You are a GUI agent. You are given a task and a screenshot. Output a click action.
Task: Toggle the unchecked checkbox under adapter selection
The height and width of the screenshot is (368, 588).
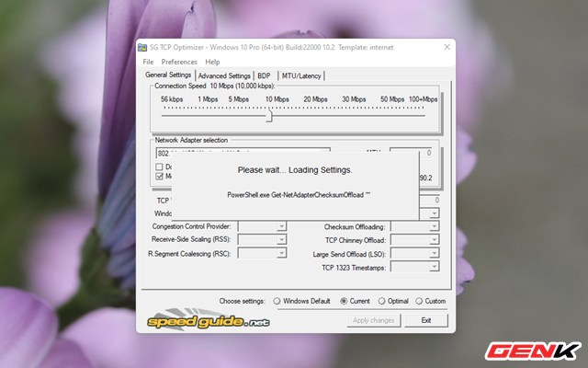click(159, 167)
